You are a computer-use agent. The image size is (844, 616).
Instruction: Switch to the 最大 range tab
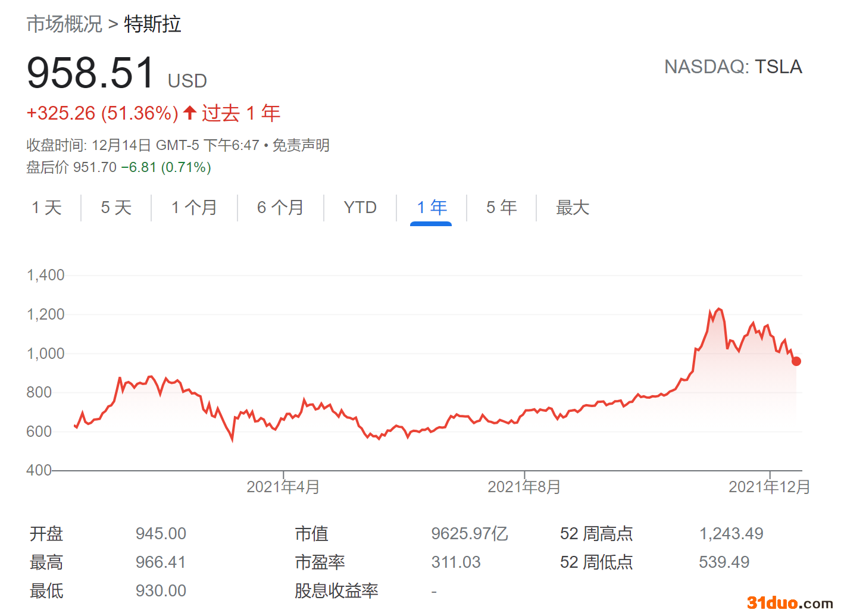pyautogui.click(x=572, y=208)
